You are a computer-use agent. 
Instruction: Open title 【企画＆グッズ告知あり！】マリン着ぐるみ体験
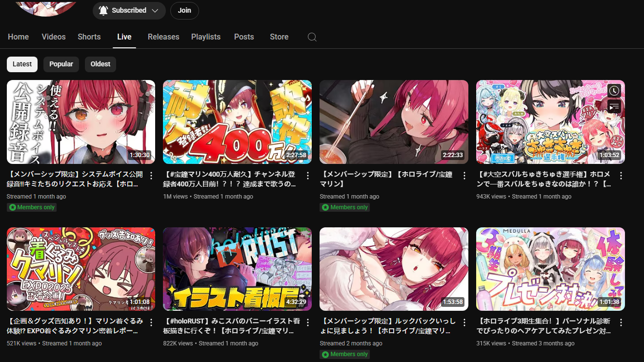[75, 326]
